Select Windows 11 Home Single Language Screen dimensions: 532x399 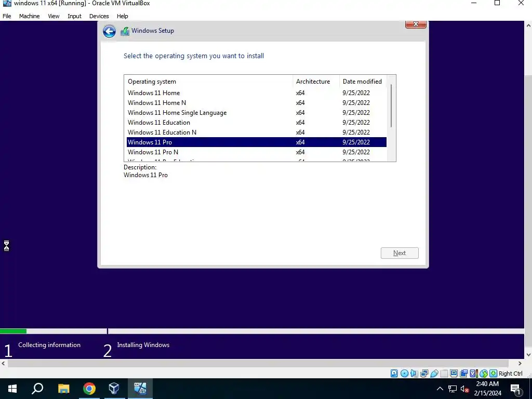(x=257, y=112)
